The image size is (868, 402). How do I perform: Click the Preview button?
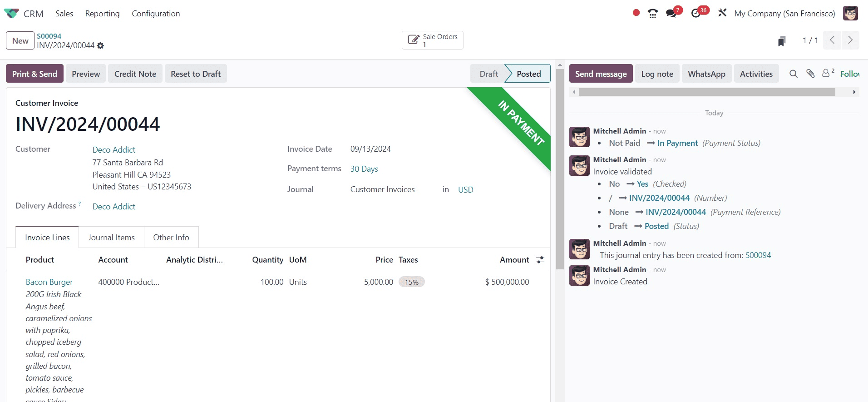pyautogui.click(x=86, y=74)
